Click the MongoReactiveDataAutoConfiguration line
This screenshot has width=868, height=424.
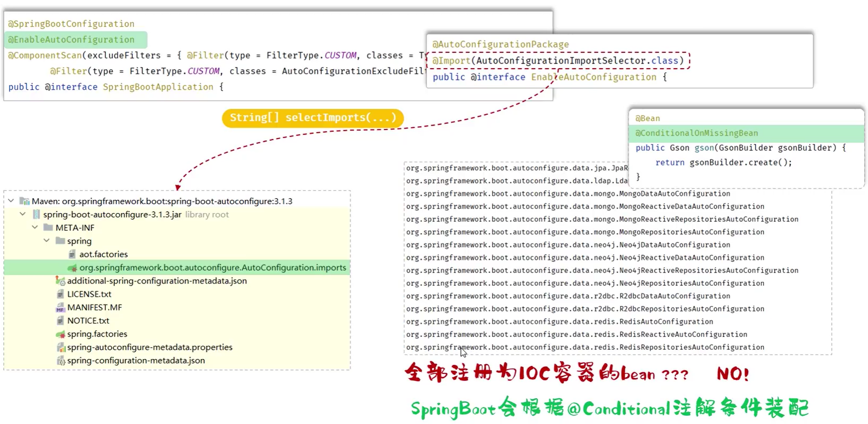pos(585,206)
